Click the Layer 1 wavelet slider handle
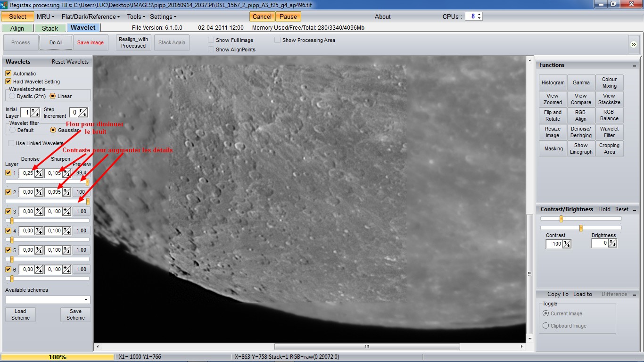This screenshot has height=362, width=644. tap(87, 182)
